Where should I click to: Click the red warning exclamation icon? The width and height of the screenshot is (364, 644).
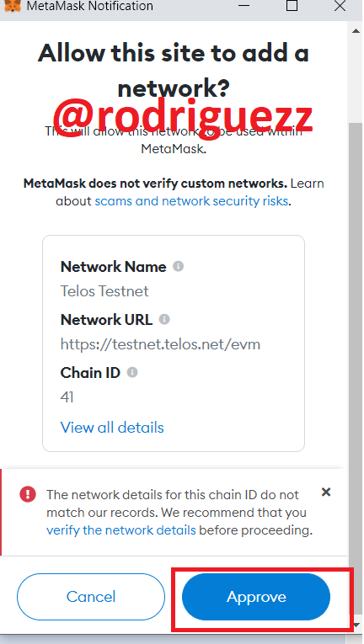click(x=28, y=494)
